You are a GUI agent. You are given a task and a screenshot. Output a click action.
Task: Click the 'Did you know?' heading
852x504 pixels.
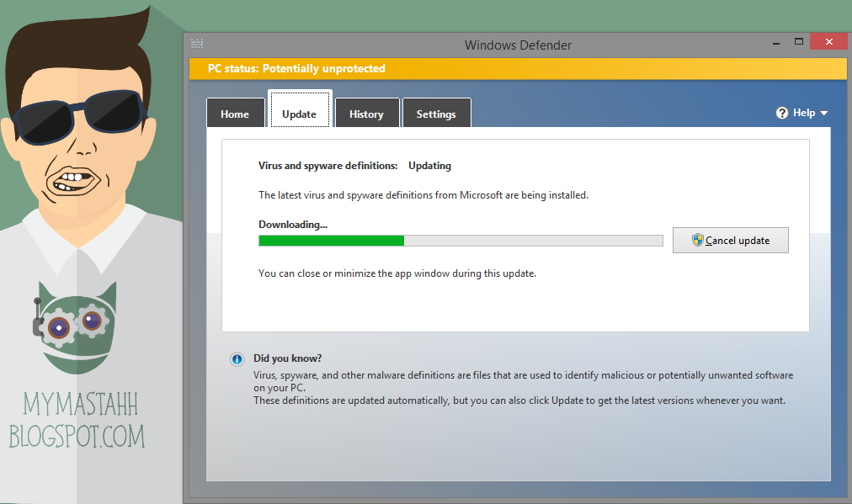point(287,358)
